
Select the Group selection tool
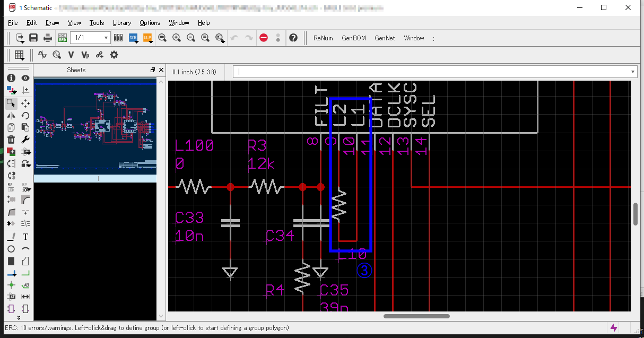point(11,103)
